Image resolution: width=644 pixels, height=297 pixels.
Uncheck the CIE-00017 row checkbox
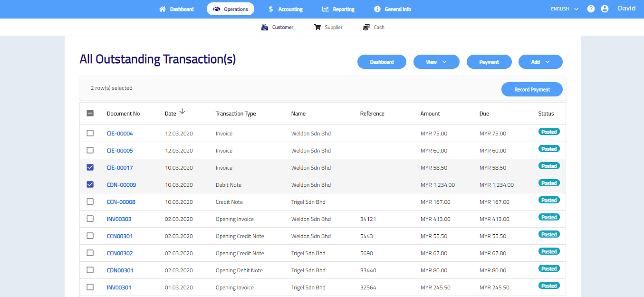tap(90, 167)
